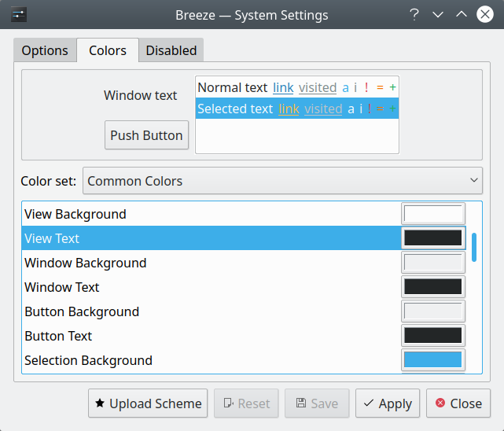
Task: Switch to the Disabled tab
Action: coord(171,50)
